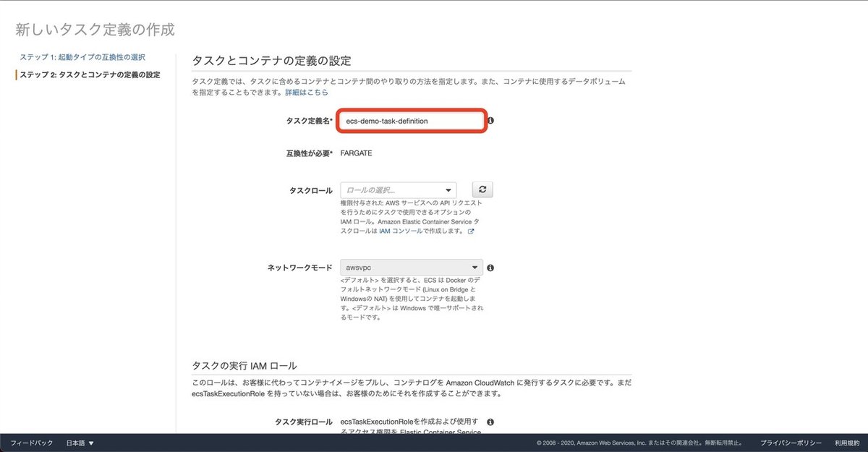Click the FARGATE compatibility value text
Viewport: 868px width, 452px height.
(356, 153)
